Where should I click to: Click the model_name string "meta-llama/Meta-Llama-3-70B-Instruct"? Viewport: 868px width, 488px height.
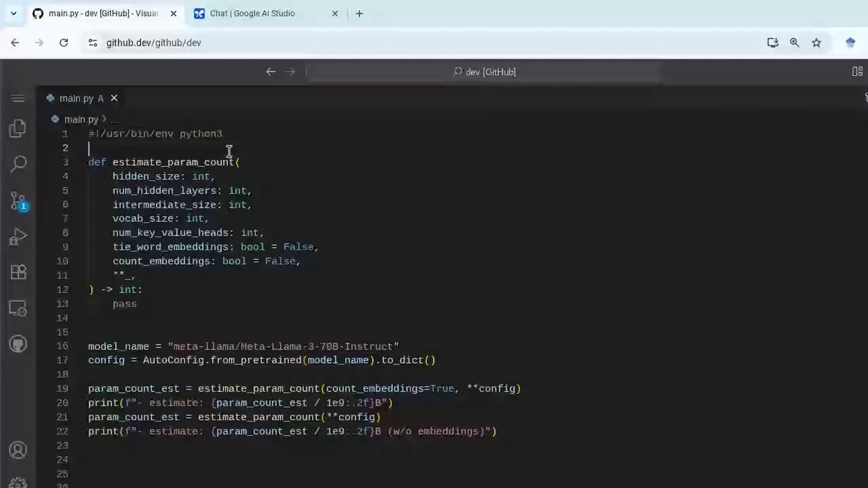point(283,346)
